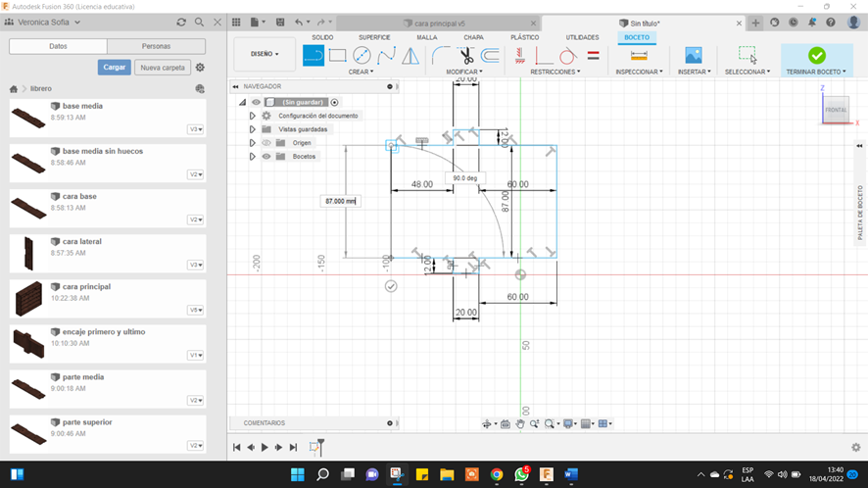Switch to the SUPERFICIE tab
Screen dimensions: 868x488
click(x=373, y=37)
